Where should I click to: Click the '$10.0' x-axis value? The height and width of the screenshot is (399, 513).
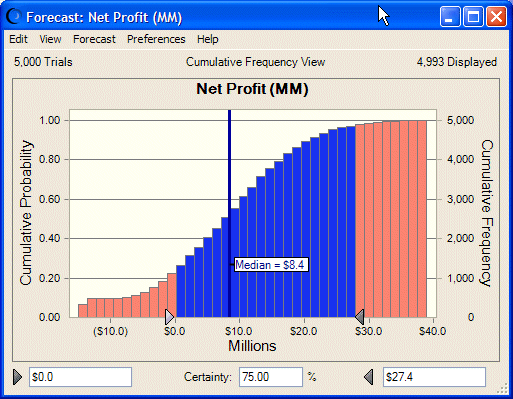238,331
